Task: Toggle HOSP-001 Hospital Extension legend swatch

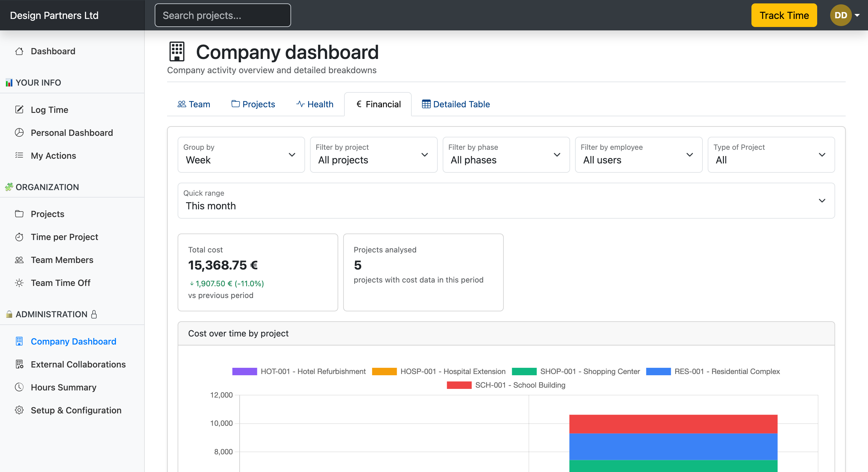Action: (384, 371)
